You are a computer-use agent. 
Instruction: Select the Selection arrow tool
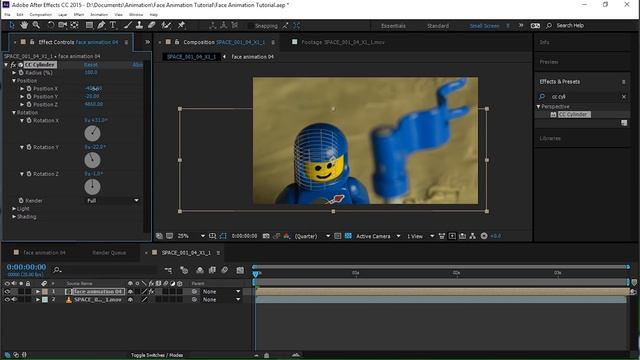[x=11, y=25]
